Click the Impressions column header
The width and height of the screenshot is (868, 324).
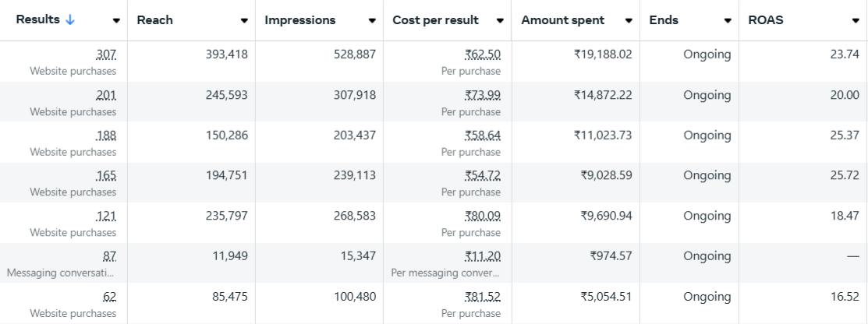pyautogui.click(x=300, y=20)
